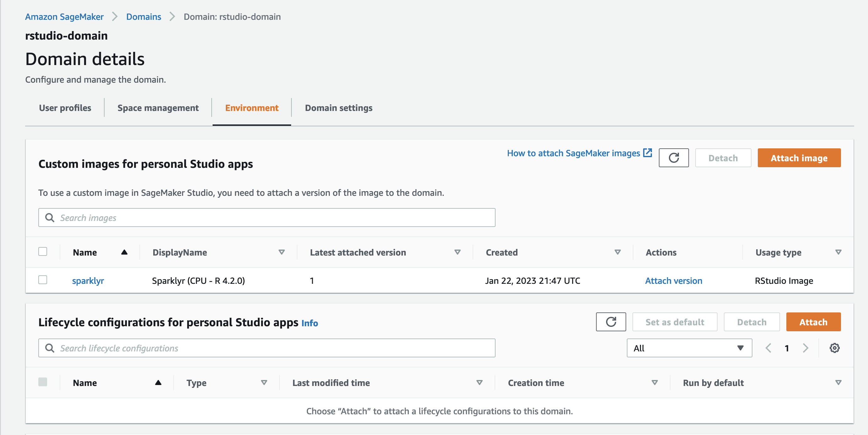Select all custom images checkbox
The height and width of the screenshot is (435, 868).
coord(43,251)
